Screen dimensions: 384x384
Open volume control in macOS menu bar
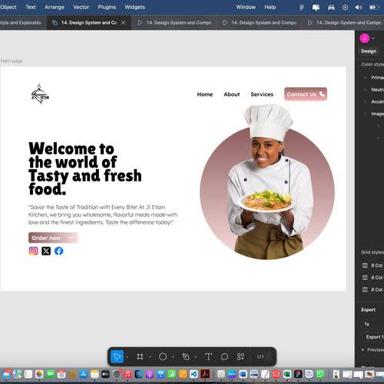[x=359, y=7]
